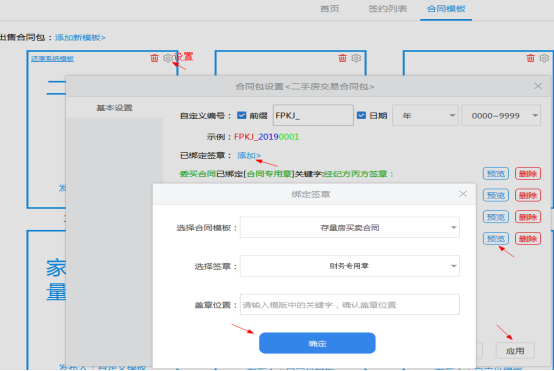Focus the prefix input containing FPKJ_
554x371 pixels.
(313, 115)
